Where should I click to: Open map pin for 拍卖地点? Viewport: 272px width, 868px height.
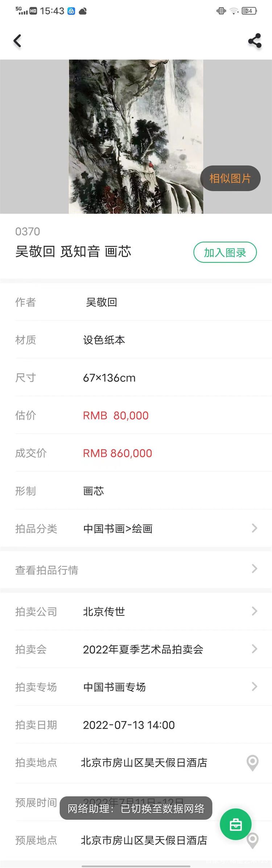pos(252,763)
